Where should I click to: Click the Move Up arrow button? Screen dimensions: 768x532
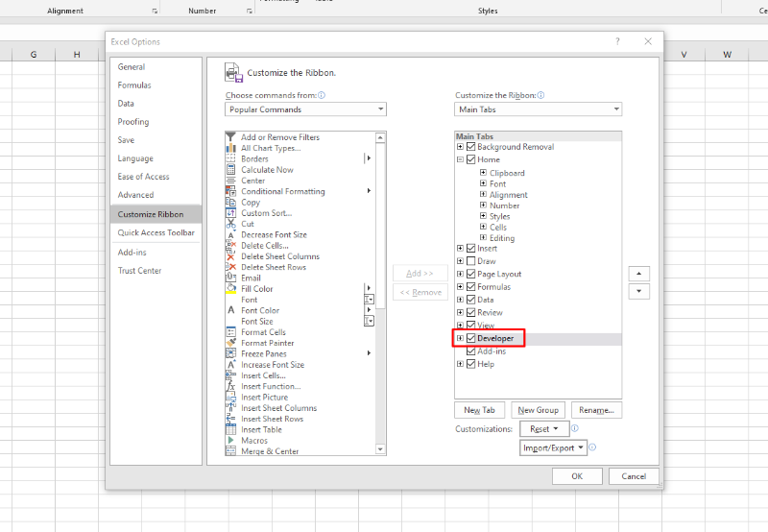point(638,274)
